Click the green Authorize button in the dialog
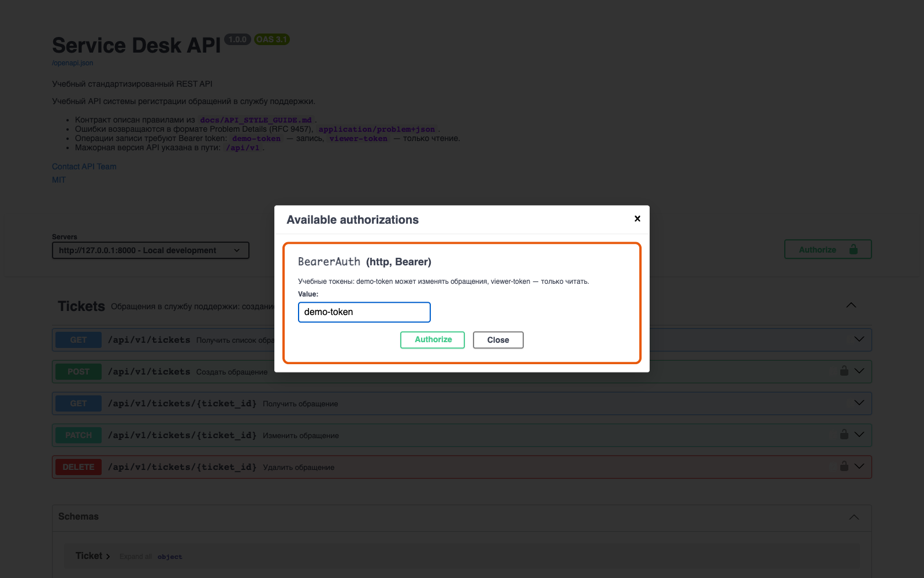 433,340
